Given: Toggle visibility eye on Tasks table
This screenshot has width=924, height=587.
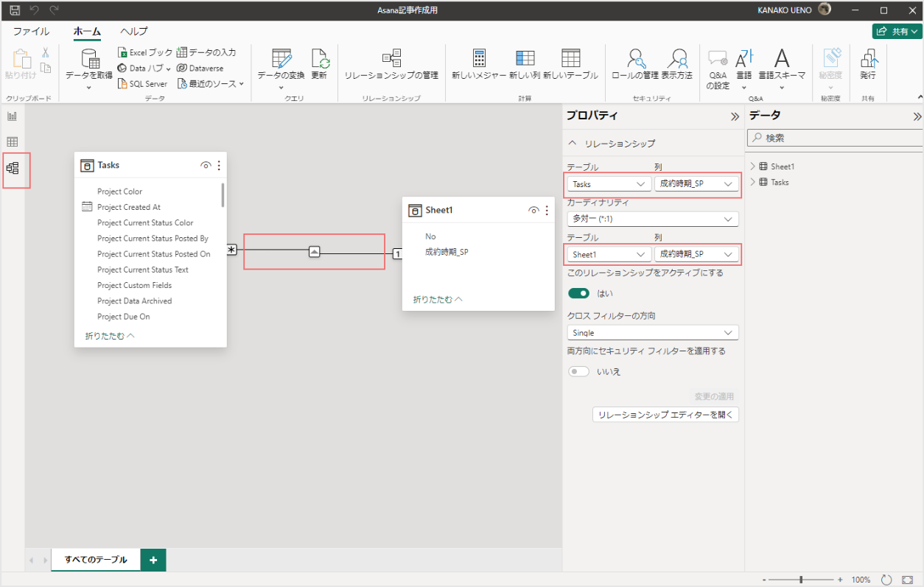Looking at the screenshot, I should click(x=206, y=166).
